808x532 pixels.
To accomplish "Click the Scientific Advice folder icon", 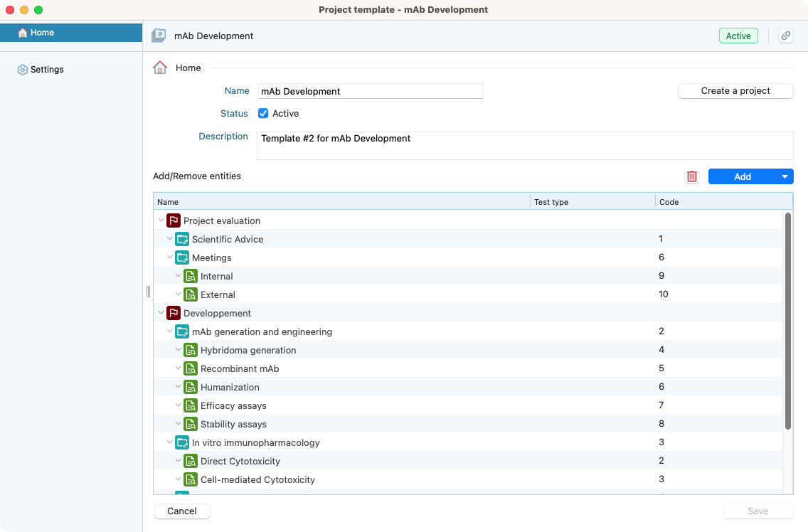I will click(x=182, y=239).
